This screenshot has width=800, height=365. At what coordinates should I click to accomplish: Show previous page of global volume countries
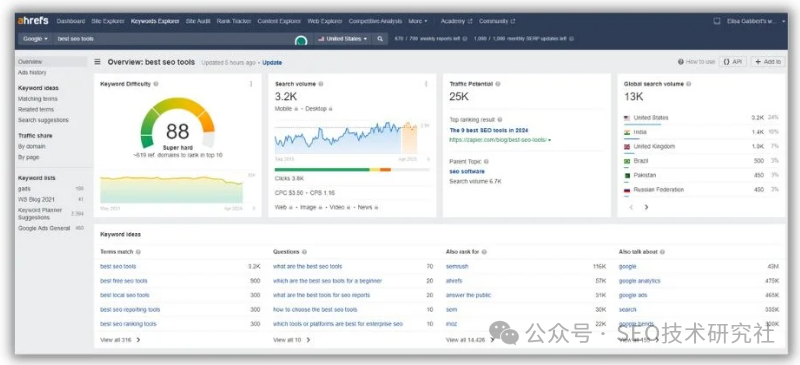click(x=631, y=207)
